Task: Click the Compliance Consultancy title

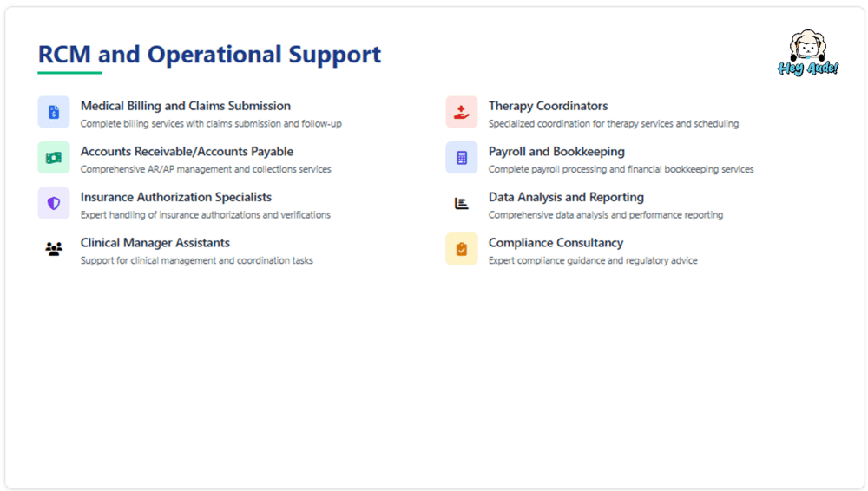Action: click(556, 243)
